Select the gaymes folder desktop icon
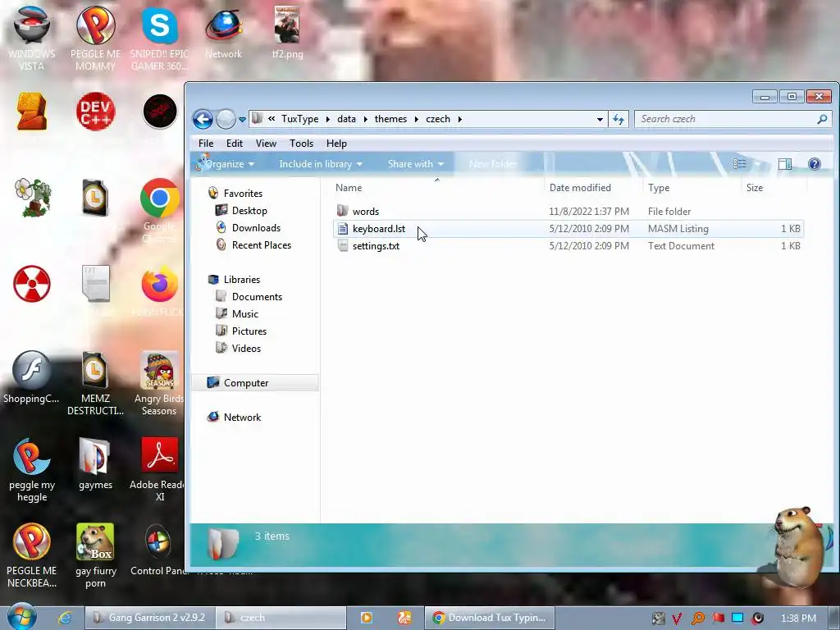 click(x=95, y=464)
